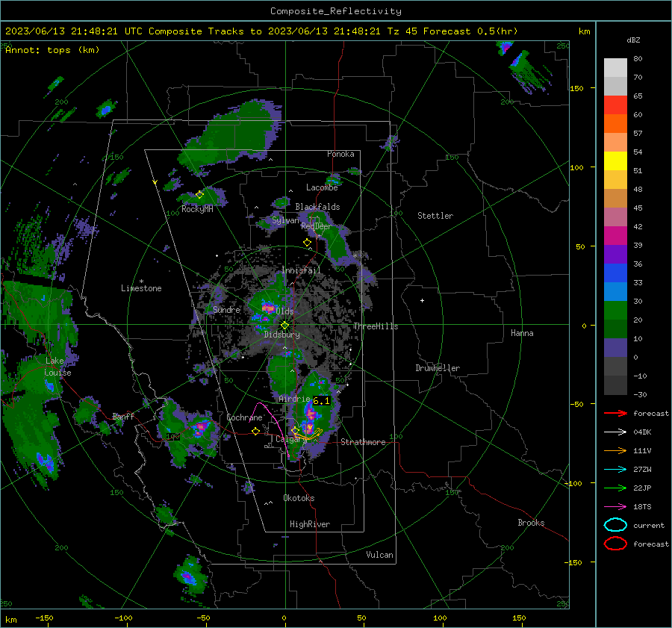Click the Innisfail town label
Image resolution: width=672 pixels, height=628 pixels.
click(x=301, y=270)
